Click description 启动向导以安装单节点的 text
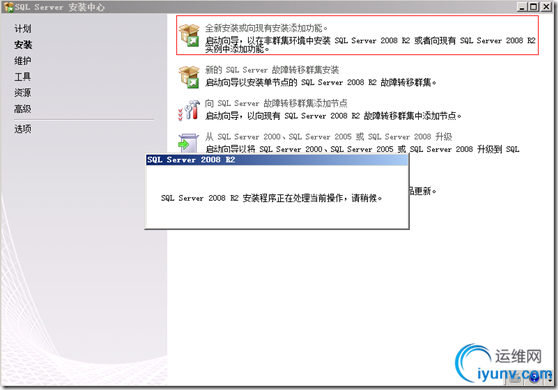The width and height of the screenshot is (558, 390). 321,83
